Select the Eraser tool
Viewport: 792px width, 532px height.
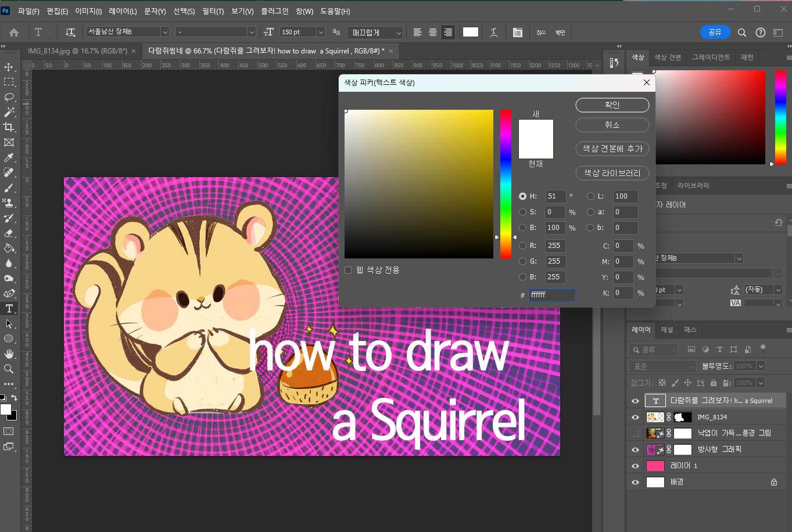(x=9, y=233)
